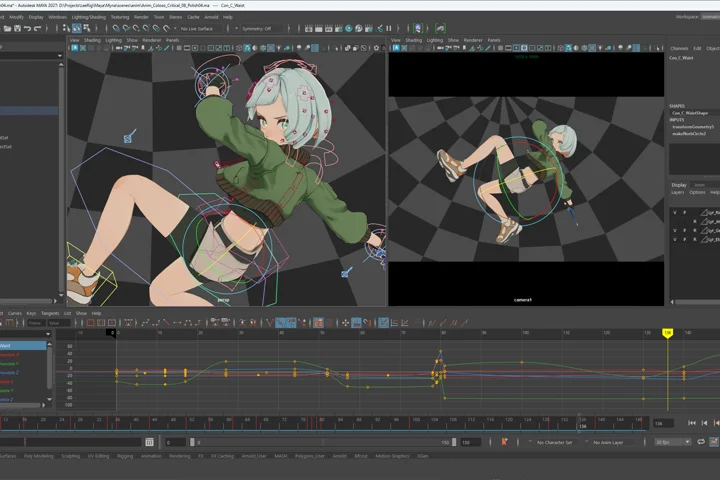Click the snap to curve magnet icon

pyautogui.click(x=126, y=28)
